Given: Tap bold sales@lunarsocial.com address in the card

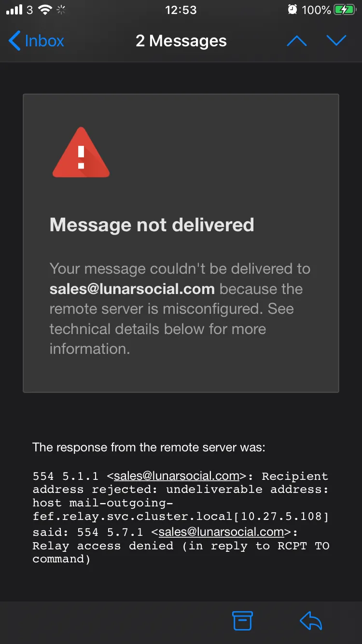Looking at the screenshot, I should [x=132, y=289].
